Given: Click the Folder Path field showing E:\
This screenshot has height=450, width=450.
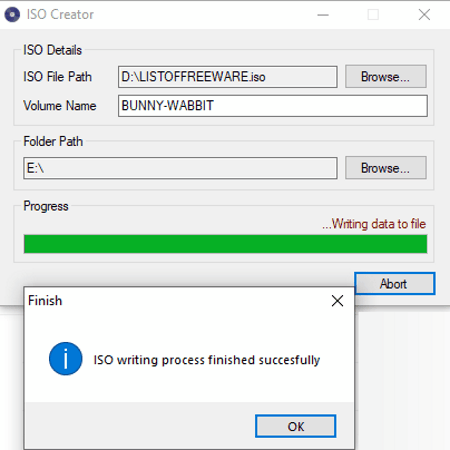Looking at the screenshot, I should click(180, 168).
